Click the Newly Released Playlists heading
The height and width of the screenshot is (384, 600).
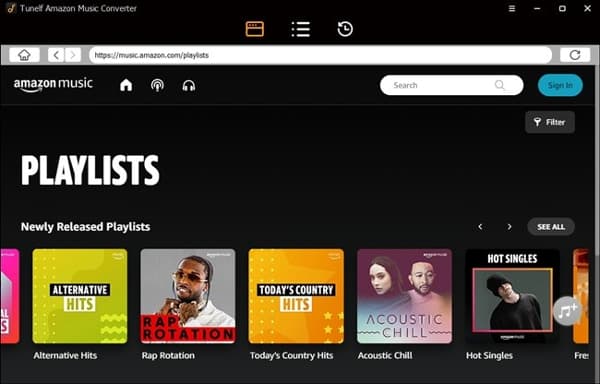[85, 227]
